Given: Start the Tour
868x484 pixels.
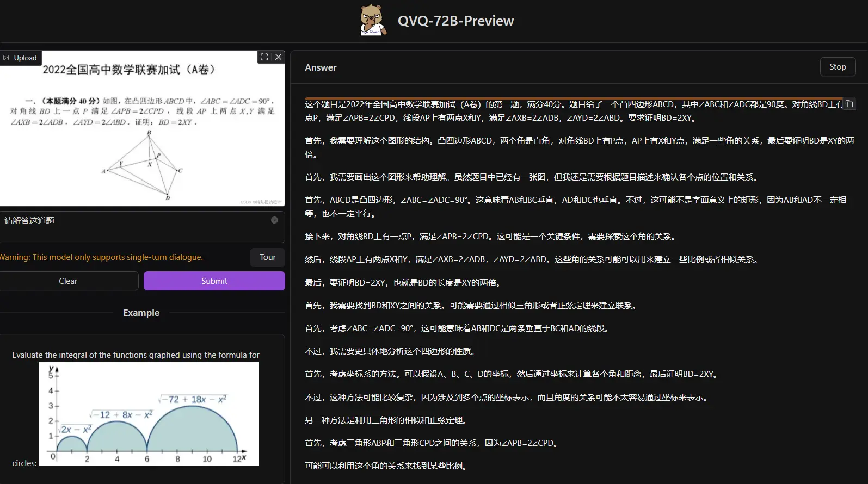Looking at the screenshot, I should [268, 257].
